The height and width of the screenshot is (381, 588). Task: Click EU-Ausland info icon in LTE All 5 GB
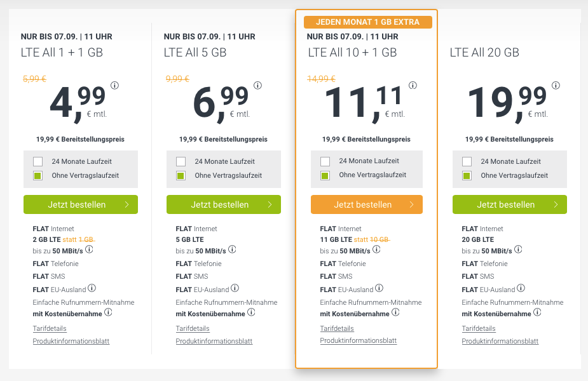(235, 288)
